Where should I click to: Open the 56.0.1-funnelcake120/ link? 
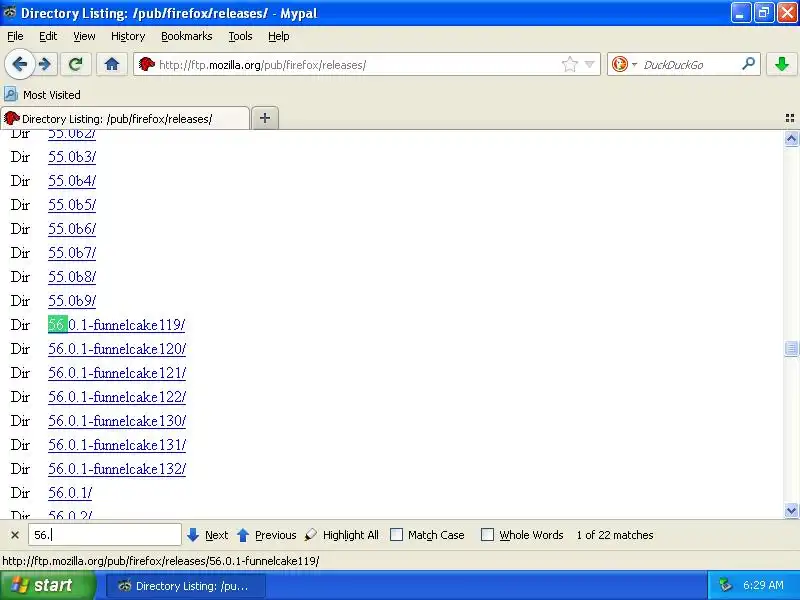pyautogui.click(x=117, y=349)
